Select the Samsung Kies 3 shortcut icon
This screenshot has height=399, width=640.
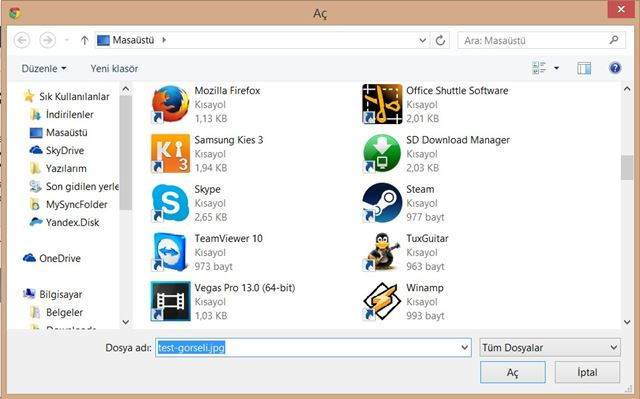click(x=170, y=153)
